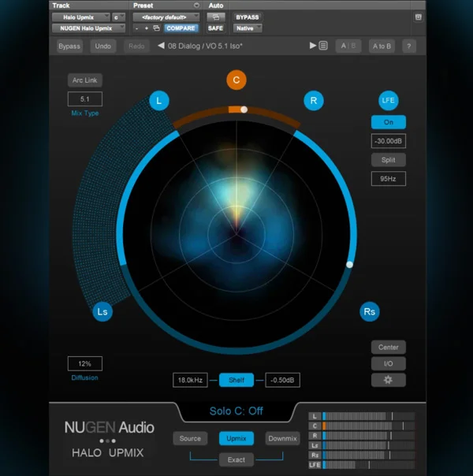Switch to Downmix monitoring
The height and width of the screenshot is (476, 473).
282,438
